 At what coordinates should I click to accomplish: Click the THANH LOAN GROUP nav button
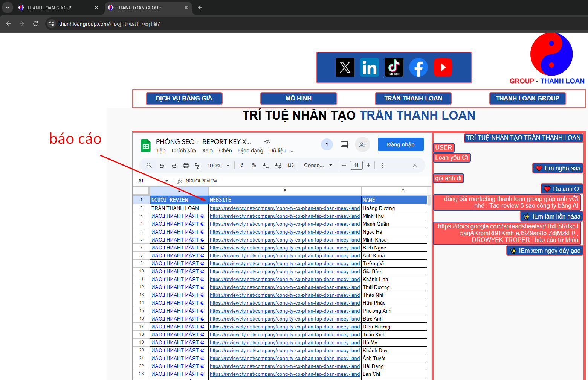pyautogui.click(x=528, y=98)
